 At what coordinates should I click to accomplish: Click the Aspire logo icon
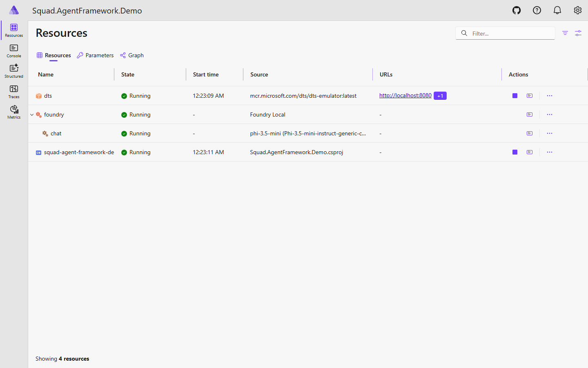14,10
